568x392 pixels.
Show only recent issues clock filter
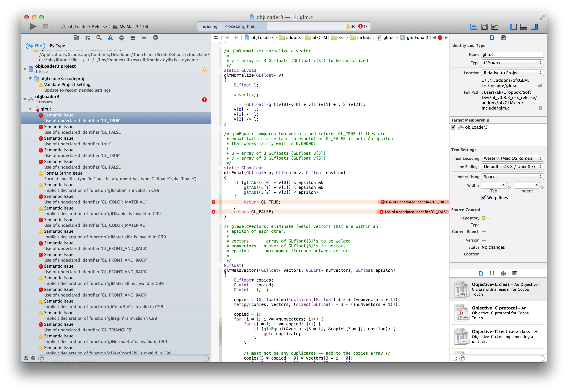[26, 358]
